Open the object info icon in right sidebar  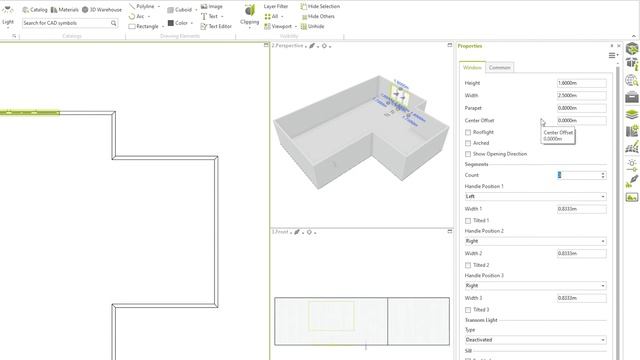tap(632, 64)
